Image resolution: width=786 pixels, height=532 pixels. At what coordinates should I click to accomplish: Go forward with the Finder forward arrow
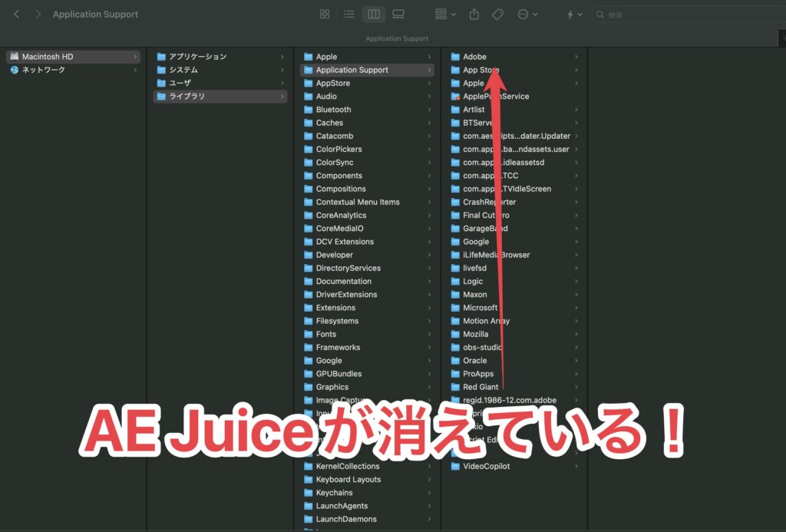[38, 14]
